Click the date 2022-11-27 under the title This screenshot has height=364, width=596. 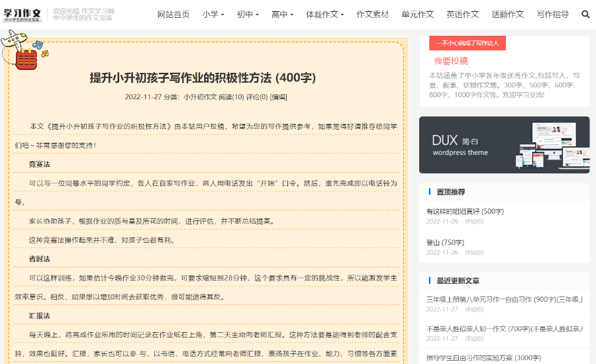pos(143,97)
